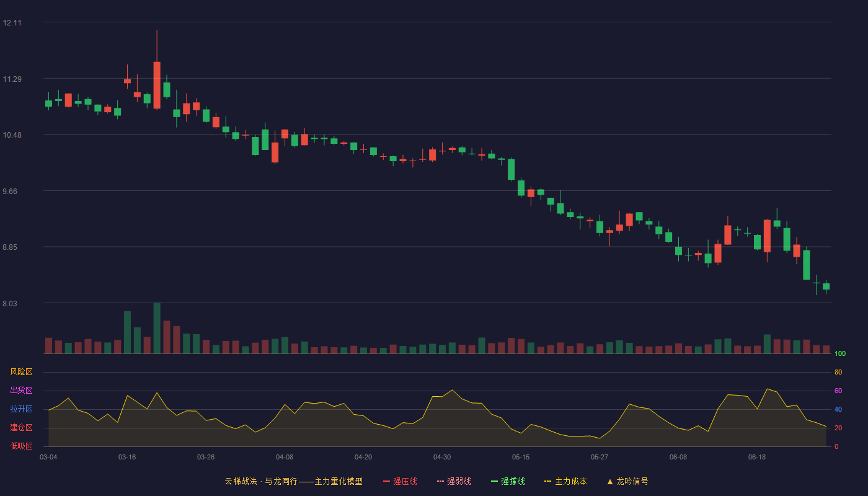
Task: Select the 03-04 date label
Action: point(48,457)
